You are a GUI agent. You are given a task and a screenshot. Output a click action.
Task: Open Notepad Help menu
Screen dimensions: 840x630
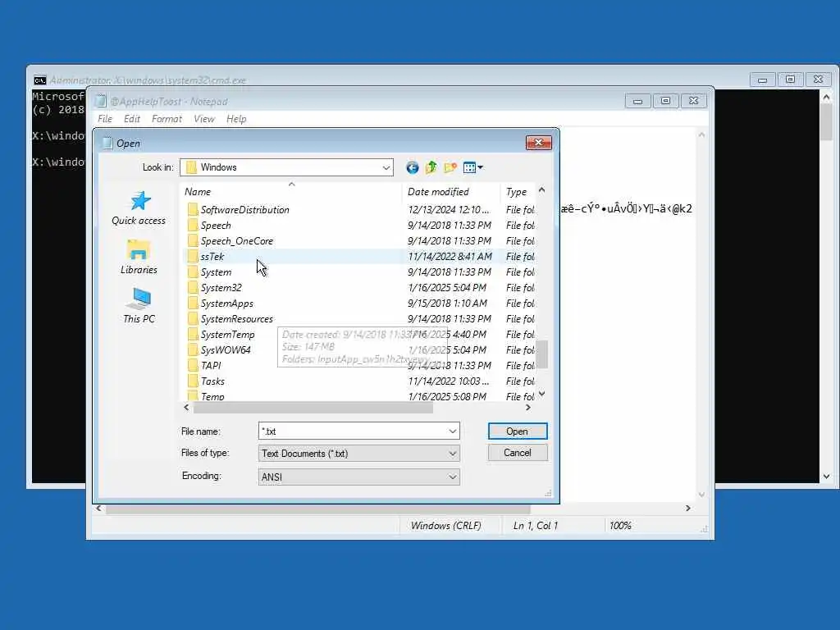click(x=236, y=119)
